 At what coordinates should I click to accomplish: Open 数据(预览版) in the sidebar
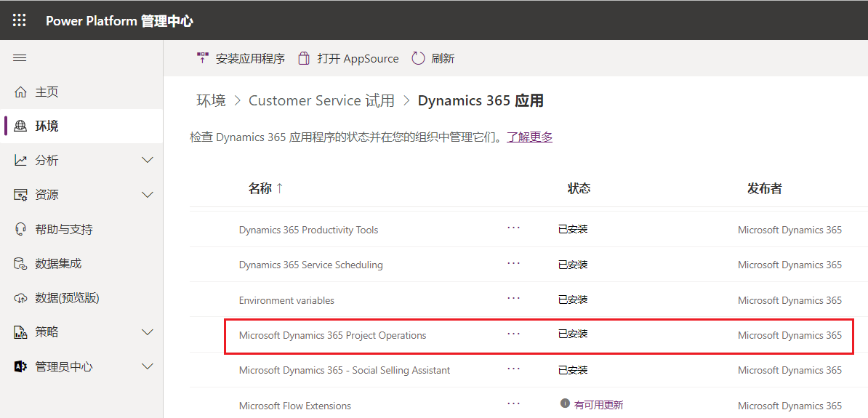(67, 298)
